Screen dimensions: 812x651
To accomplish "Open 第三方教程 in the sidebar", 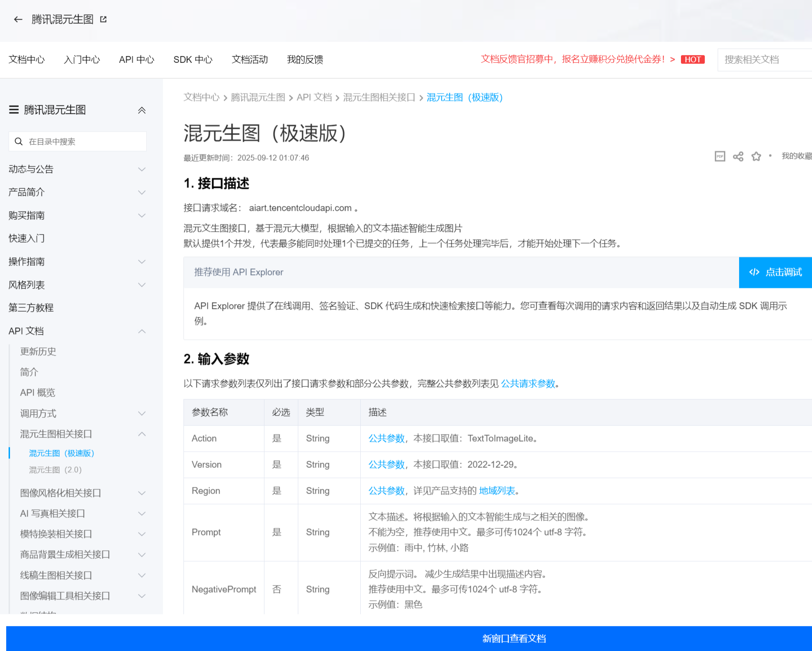I will pos(31,308).
